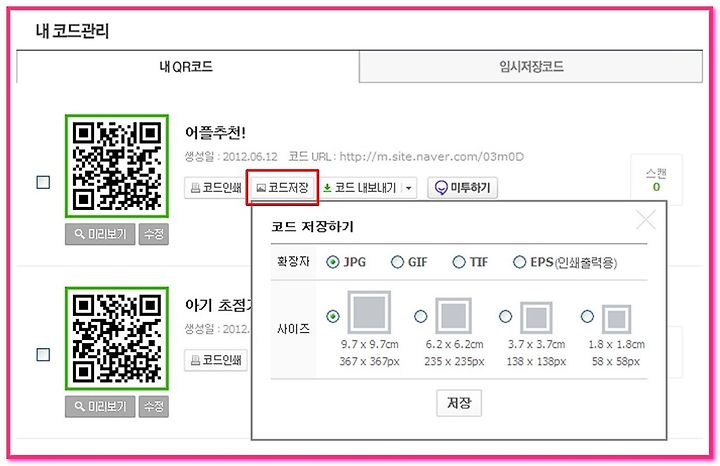720x466 pixels.
Task: Click 수정 under the 어플추천! QR code
Action: (154, 234)
